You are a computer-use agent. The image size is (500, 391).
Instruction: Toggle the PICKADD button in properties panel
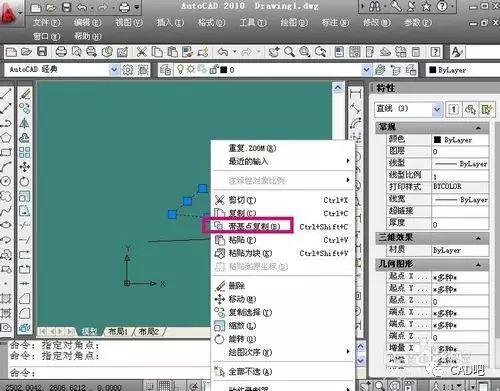453,109
